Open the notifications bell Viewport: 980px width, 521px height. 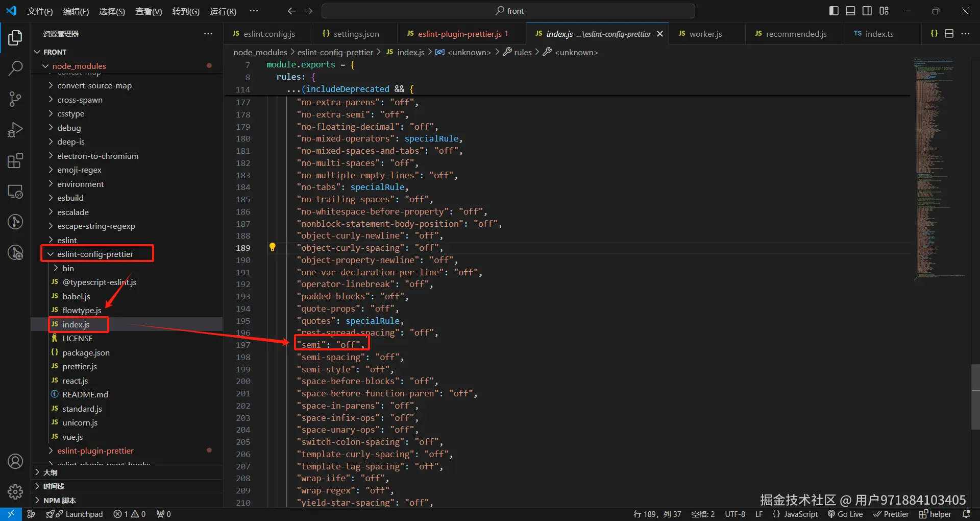(x=966, y=514)
